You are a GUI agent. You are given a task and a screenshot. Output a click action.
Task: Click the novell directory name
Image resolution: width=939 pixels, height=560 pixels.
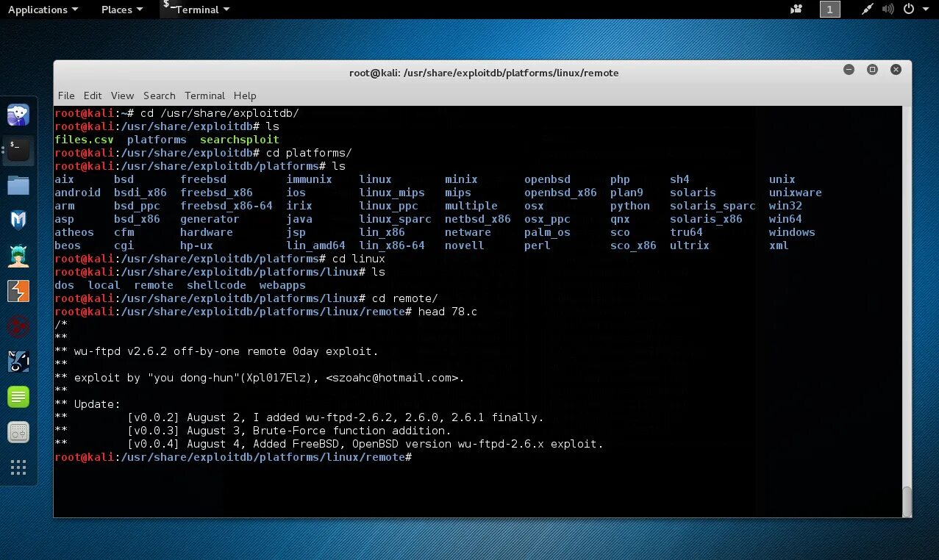[x=465, y=245]
